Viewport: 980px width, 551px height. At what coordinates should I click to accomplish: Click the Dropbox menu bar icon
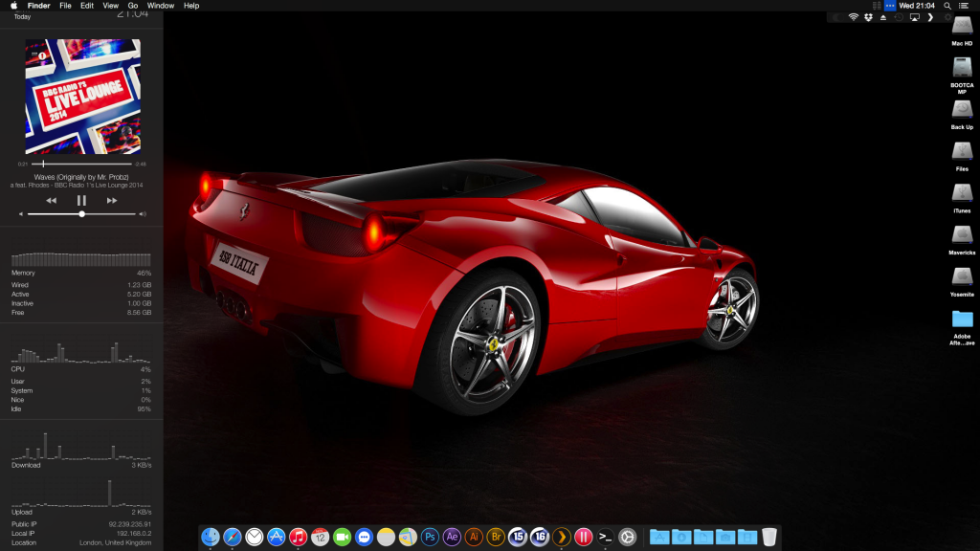click(867, 17)
